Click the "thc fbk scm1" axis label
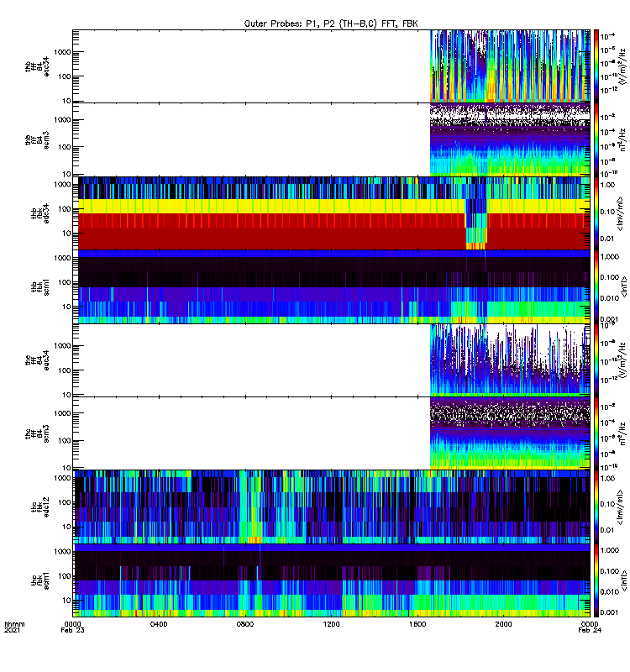Screen dimensions: 630x672 39,580
